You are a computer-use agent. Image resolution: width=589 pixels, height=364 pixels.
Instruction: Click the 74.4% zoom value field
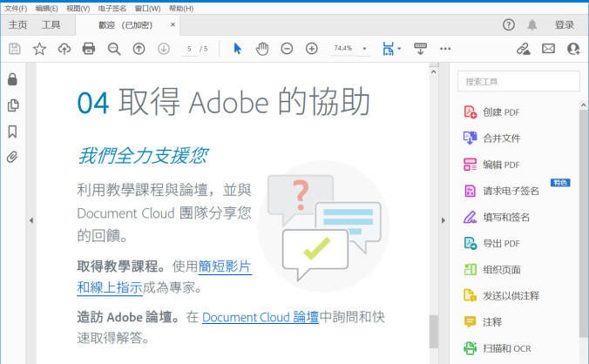343,49
